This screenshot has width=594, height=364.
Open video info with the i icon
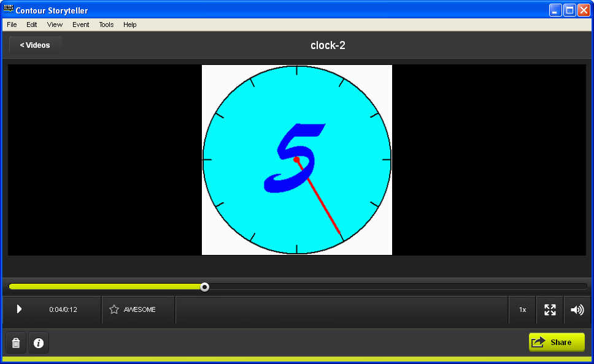click(x=39, y=343)
